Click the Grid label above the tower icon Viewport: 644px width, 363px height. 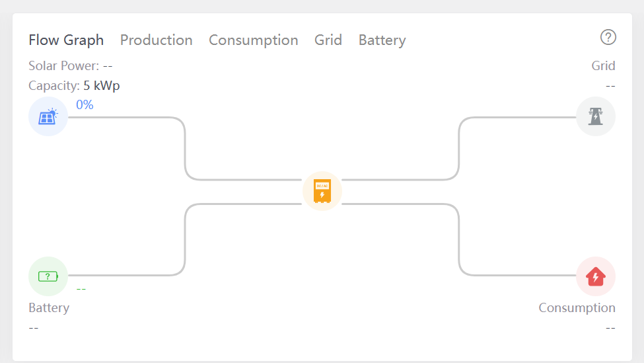pyautogui.click(x=603, y=66)
